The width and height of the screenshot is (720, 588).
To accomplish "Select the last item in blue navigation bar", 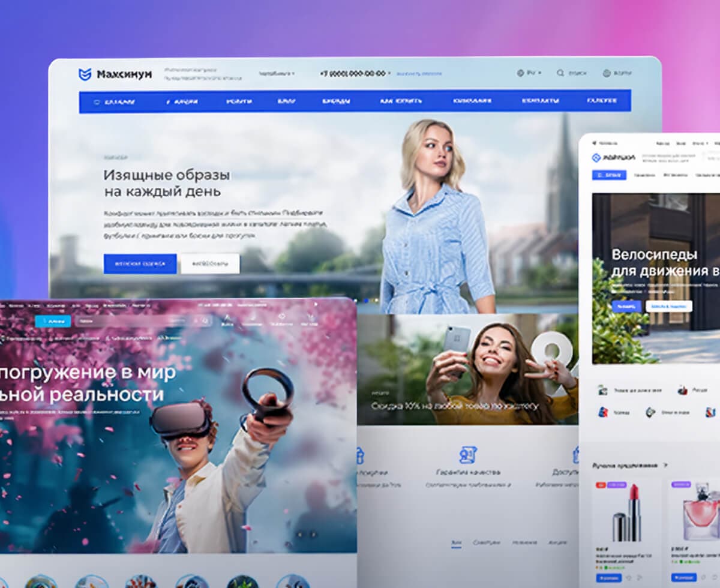I will coord(601,101).
